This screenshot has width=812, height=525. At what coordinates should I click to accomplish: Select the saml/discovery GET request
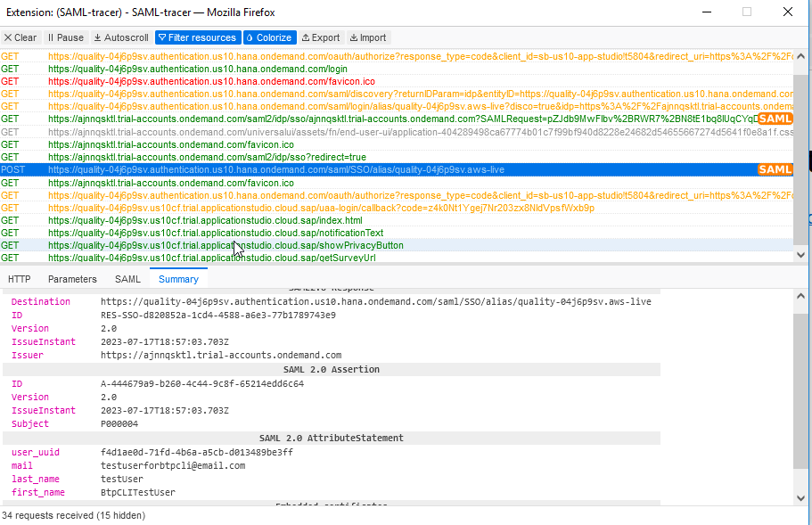coord(396,94)
